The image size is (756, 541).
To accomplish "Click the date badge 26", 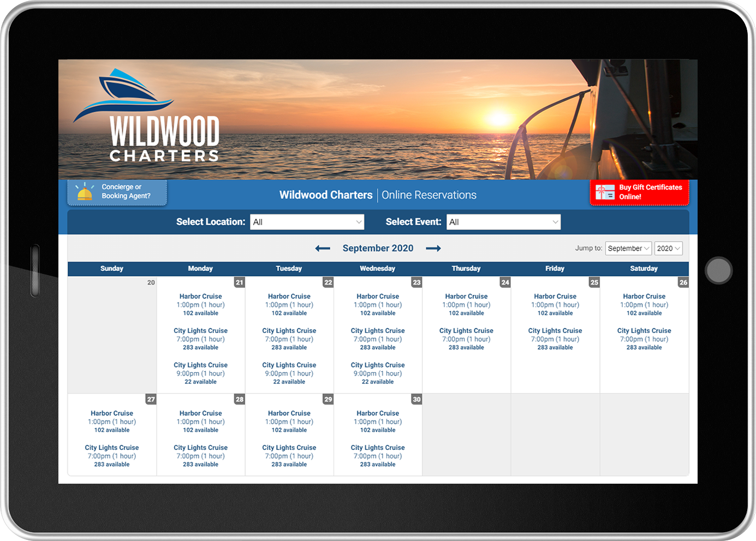I will (683, 282).
